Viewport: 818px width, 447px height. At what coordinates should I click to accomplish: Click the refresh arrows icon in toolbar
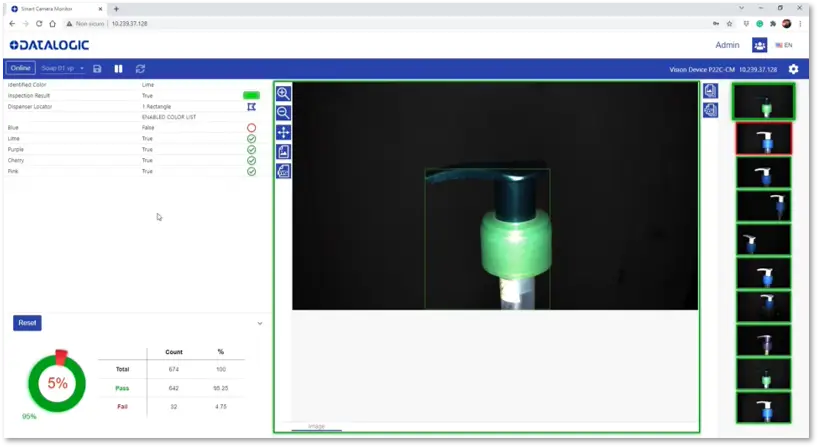(140, 69)
